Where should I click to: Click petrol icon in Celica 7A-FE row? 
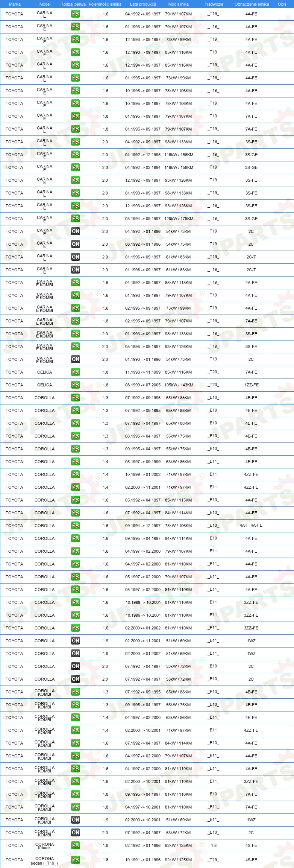[75, 372]
